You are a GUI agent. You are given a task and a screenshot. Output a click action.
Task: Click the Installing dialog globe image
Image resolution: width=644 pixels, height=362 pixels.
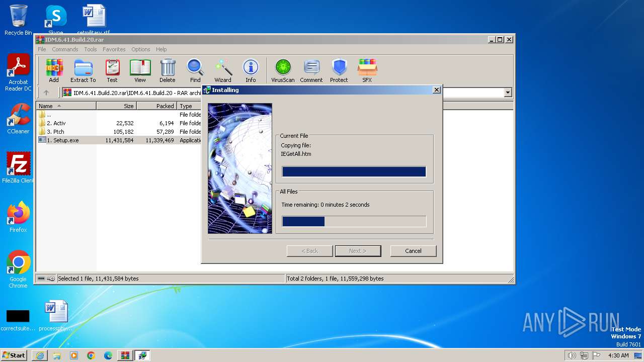240,168
